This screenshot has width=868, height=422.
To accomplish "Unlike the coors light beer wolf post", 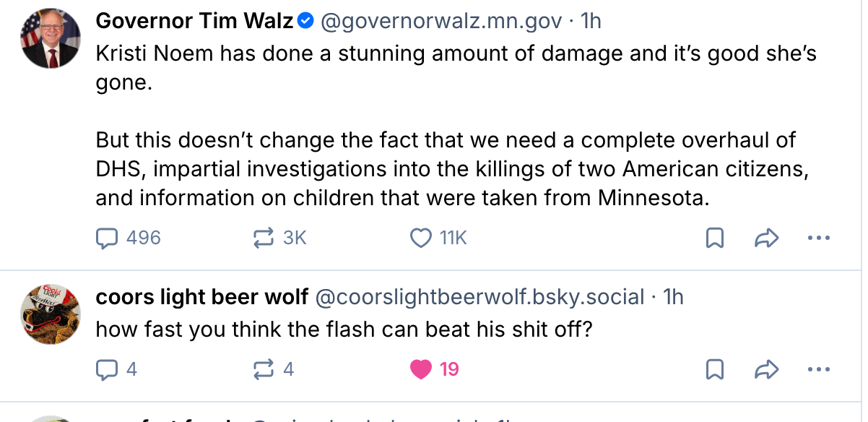I will tap(420, 369).
